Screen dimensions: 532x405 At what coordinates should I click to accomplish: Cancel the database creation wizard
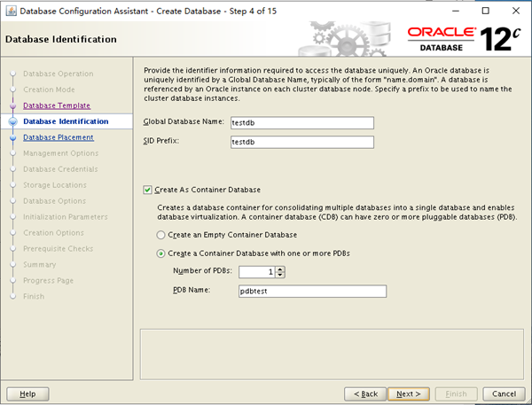pyautogui.click(x=504, y=393)
